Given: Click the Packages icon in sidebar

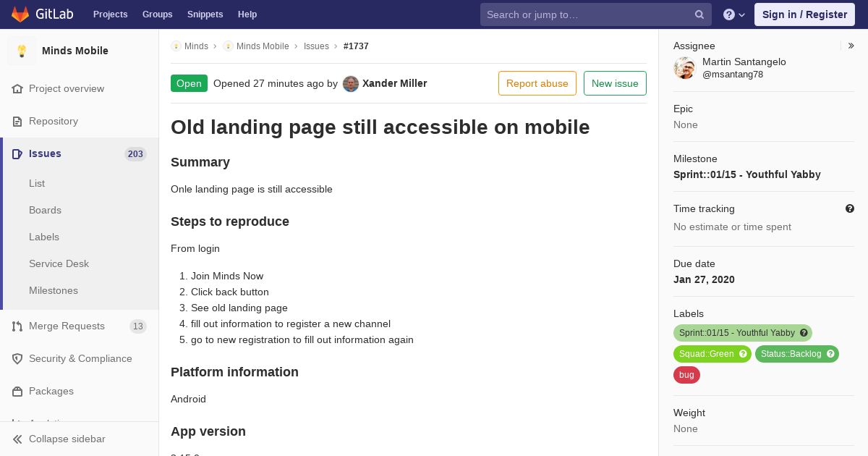Looking at the screenshot, I should (17, 392).
